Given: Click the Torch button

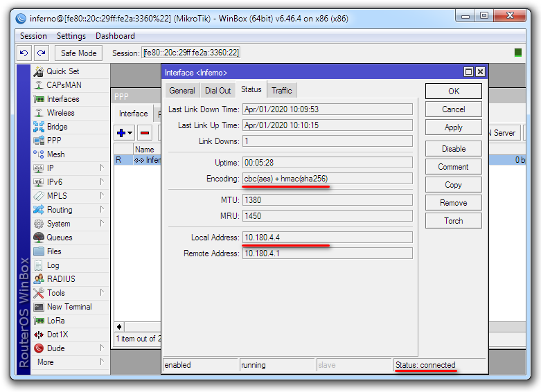Looking at the screenshot, I should pyautogui.click(x=453, y=221).
